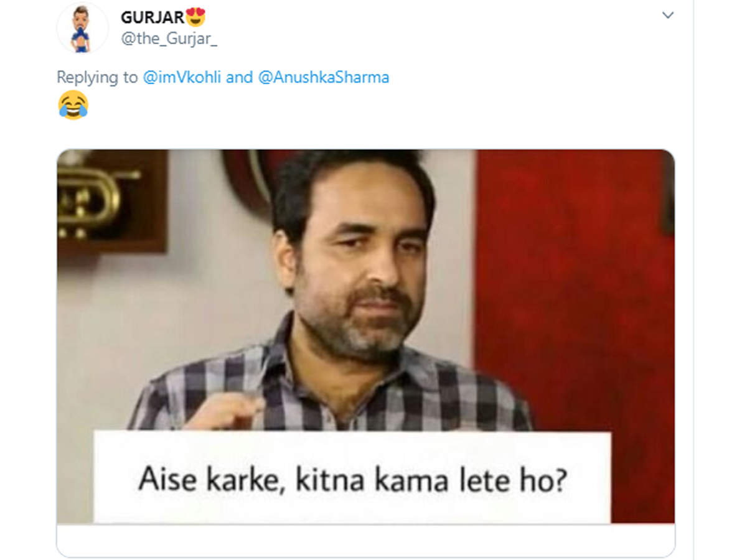747x560 pixels.
Task: Click the word 'and' between the mentions
Action: pos(240,77)
